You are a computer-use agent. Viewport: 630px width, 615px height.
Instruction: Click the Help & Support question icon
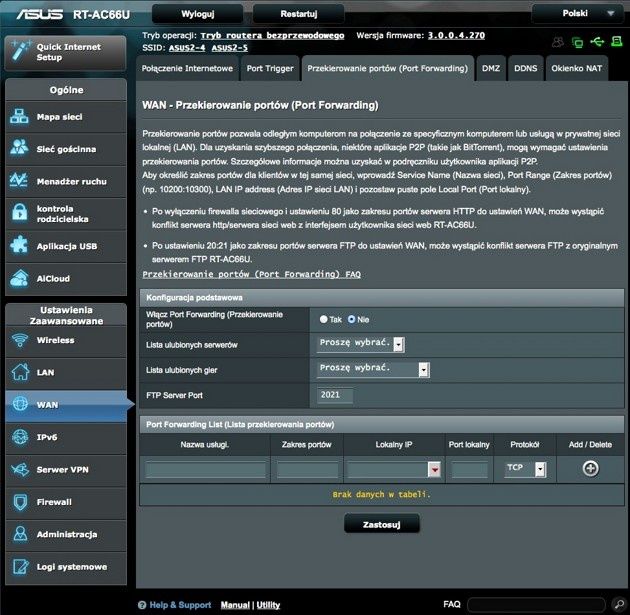tap(142, 605)
